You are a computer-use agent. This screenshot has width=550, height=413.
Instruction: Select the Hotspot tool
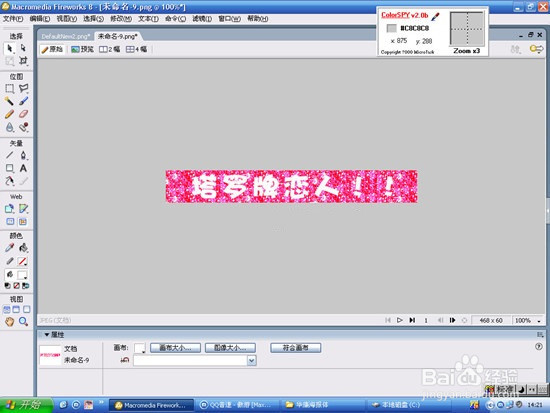(9, 209)
